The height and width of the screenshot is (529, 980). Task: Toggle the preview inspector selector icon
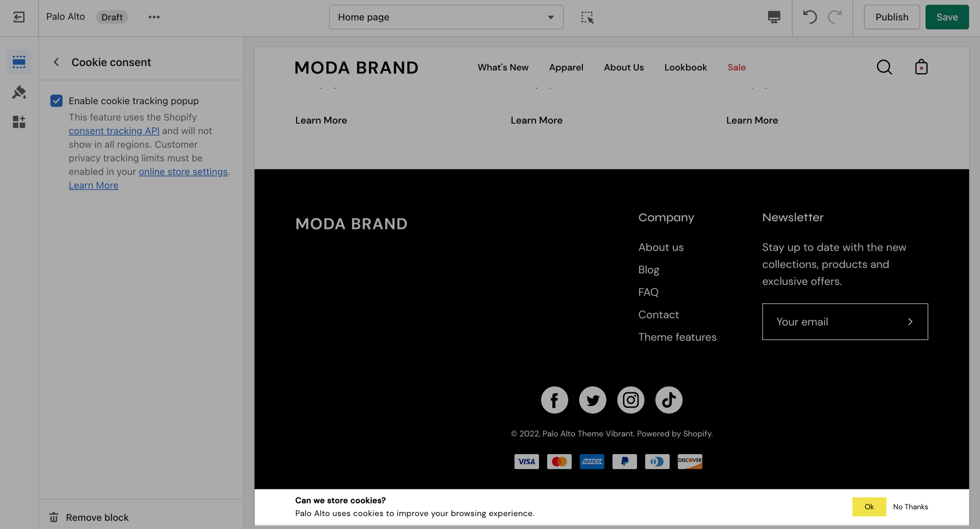(x=587, y=17)
